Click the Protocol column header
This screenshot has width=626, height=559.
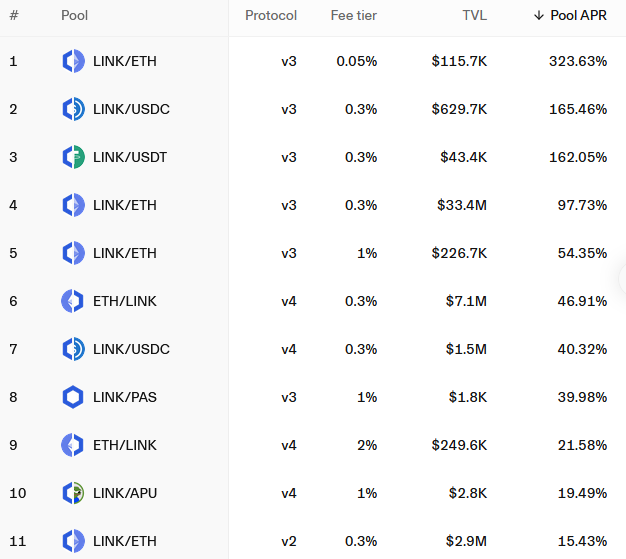[271, 16]
